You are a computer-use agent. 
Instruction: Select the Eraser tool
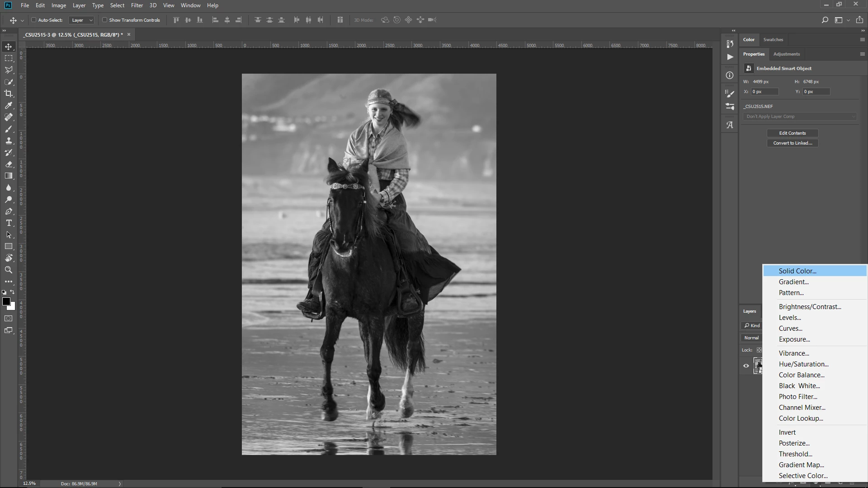pos(9,164)
